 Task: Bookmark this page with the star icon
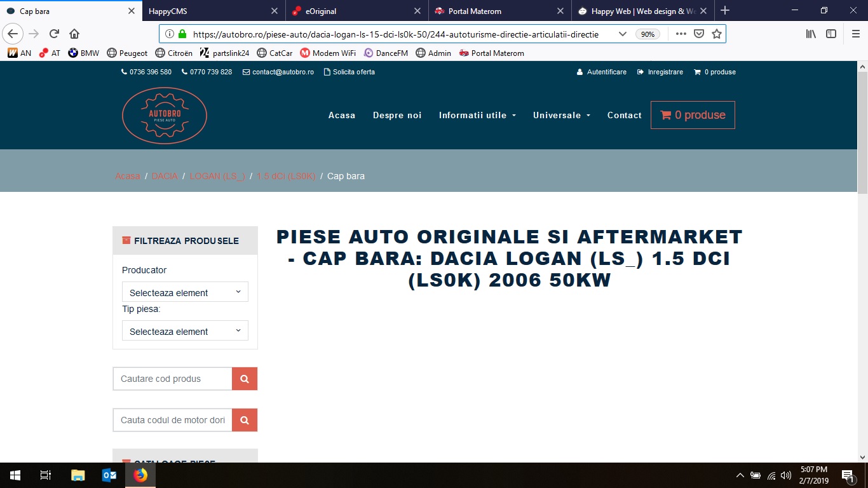point(717,34)
